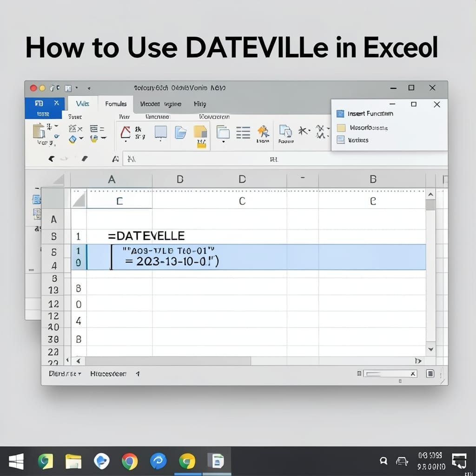Click the X next to zoom slider
The width and height of the screenshot is (476, 476).
pyautogui.click(x=413, y=374)
